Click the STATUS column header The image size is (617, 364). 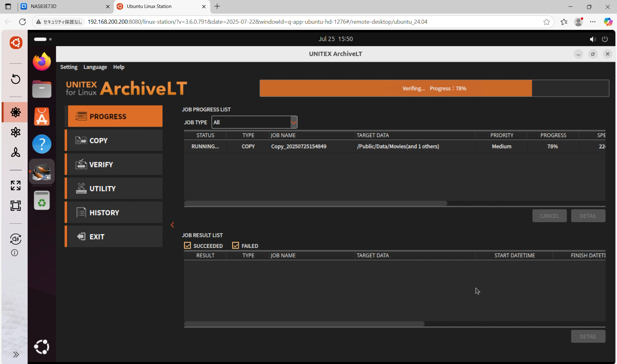click(205, 135)
